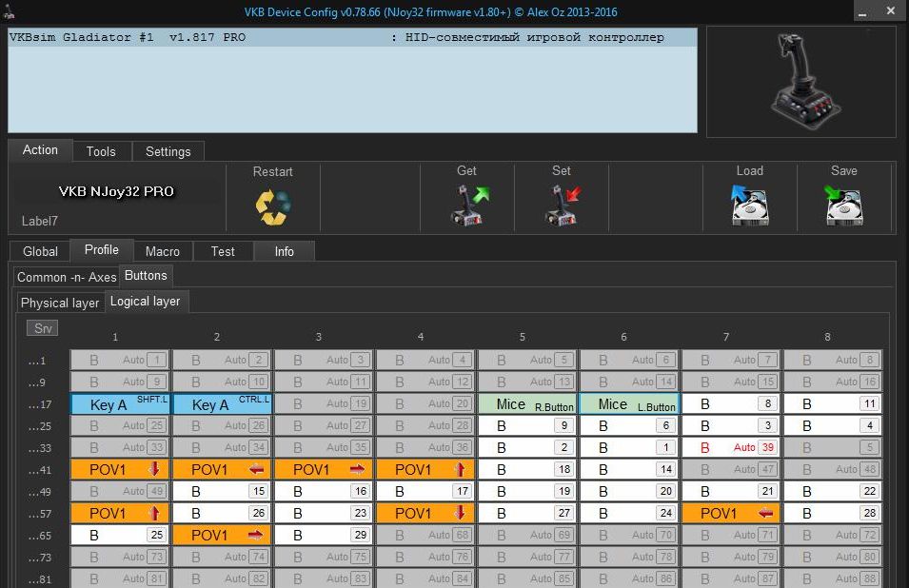
Task: Click the red B Auto 39 cell
Action: pos(731,448)
